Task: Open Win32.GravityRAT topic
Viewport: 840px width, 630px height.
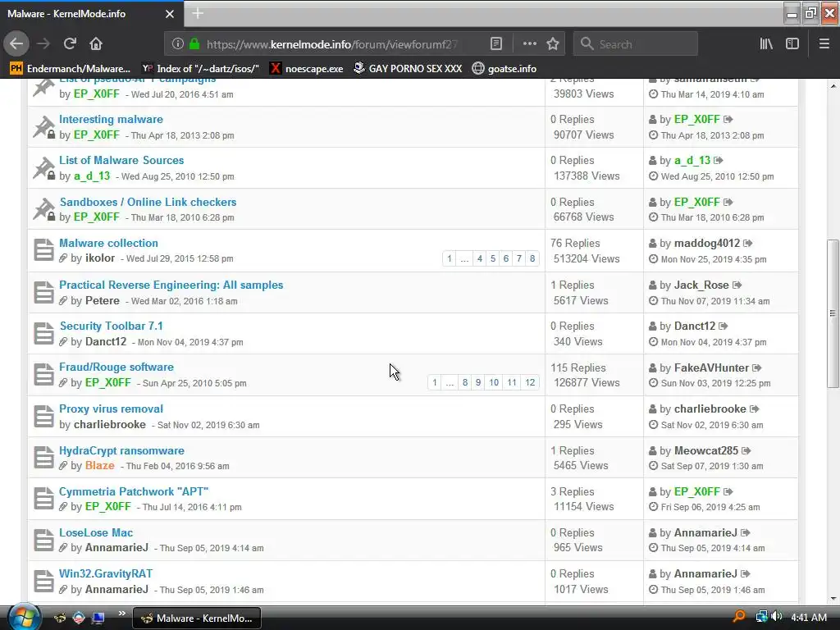Action: pyautogui.click(x=106, y=573)
